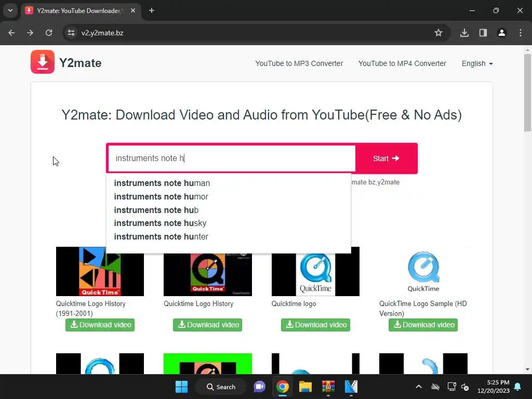Open the notifications bell icon
The width and height of the screenshot is (532, 399).
[x=518, y=387]
